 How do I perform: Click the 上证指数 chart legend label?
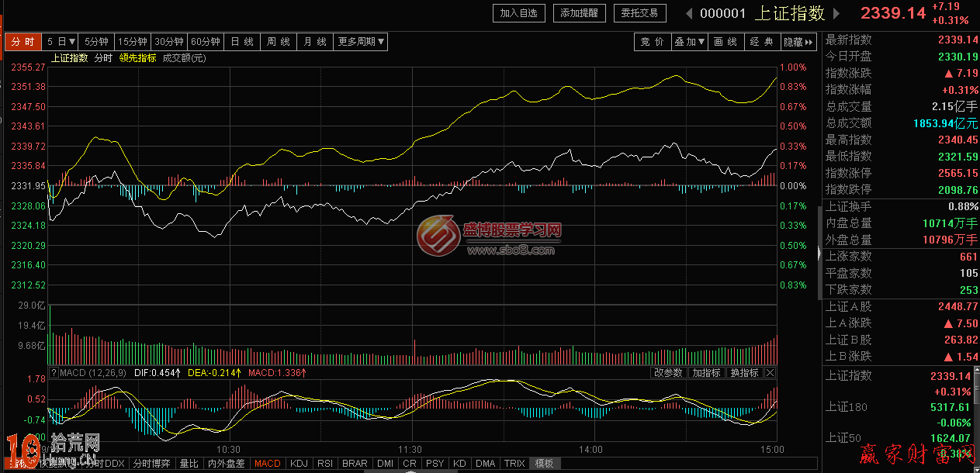tap(70, 58)
